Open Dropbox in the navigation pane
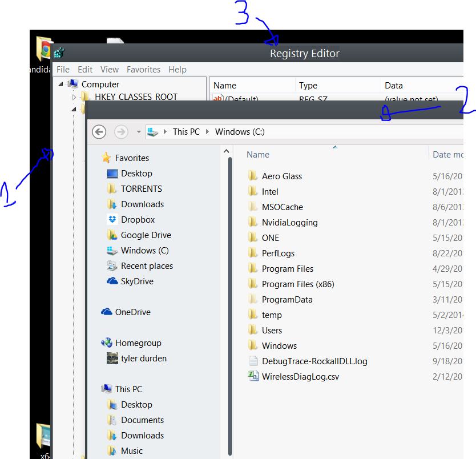 (x=138, y=219)
